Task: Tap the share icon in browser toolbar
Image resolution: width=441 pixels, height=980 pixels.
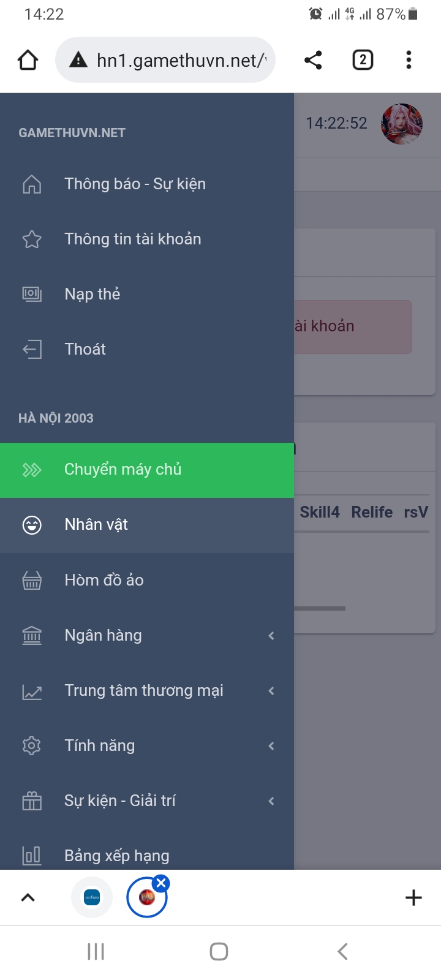Action: (313, 60)
